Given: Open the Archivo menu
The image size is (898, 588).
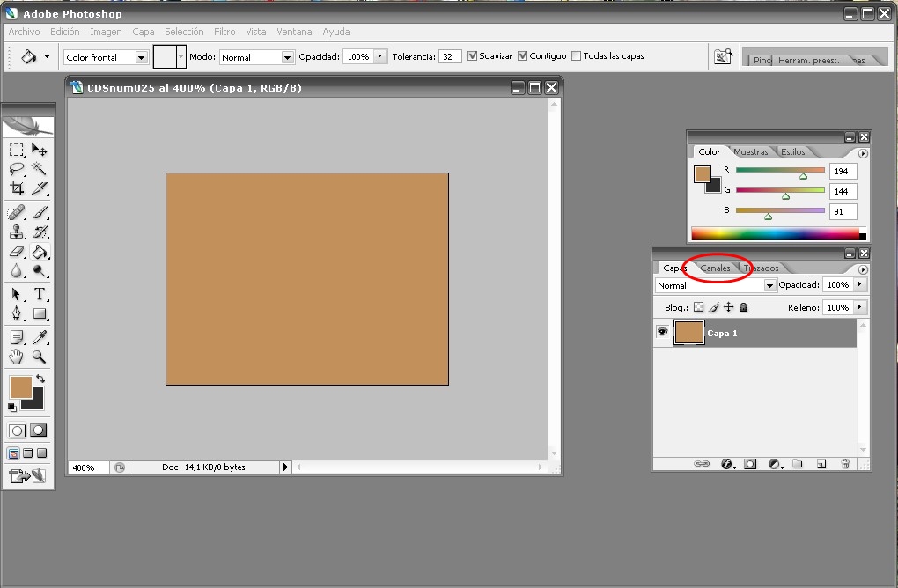Looking at the screenshot, I should pos(24,32).
